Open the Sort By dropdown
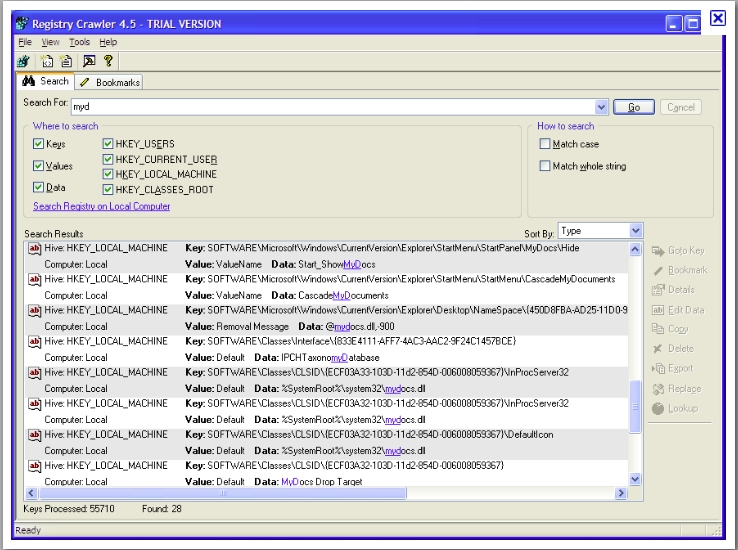738x550 pixels. pos(636,231)
